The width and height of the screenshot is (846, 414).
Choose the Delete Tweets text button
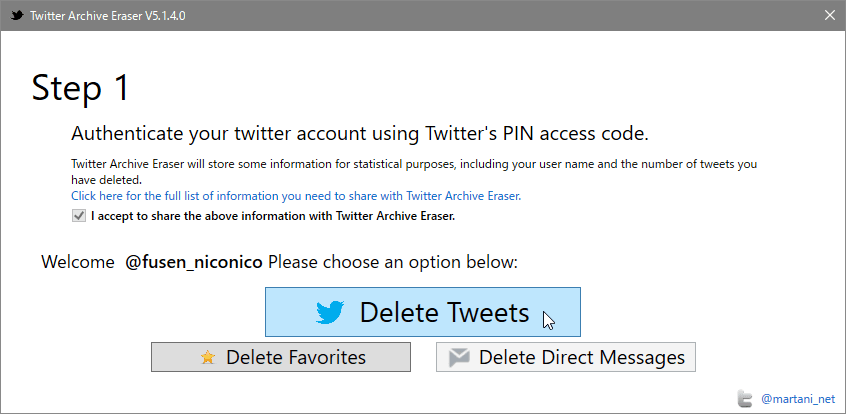pyautogui.click(x=422, y=312)
